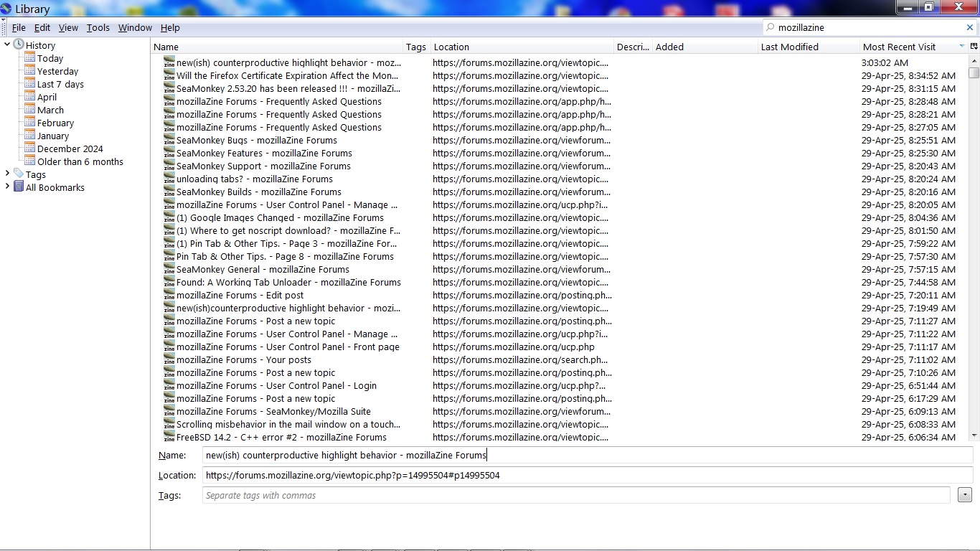Click the magnifier icon in the search box
This screenshot has height=551, width=980.
[771, 27]
